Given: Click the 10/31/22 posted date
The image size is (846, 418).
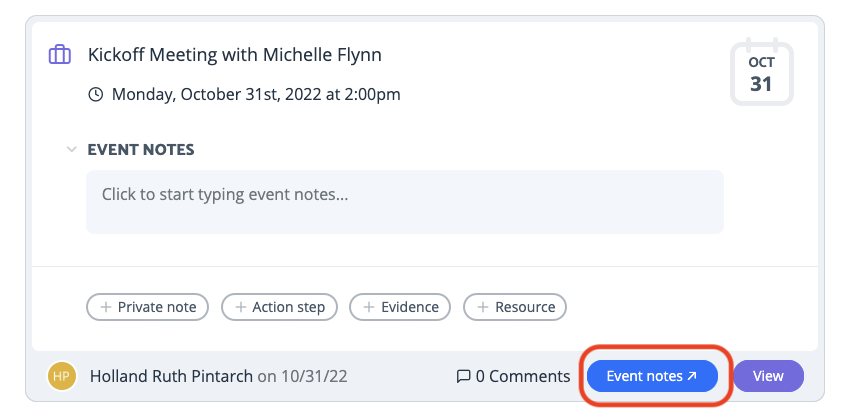Looking at the screenshot, I should 314,376.
